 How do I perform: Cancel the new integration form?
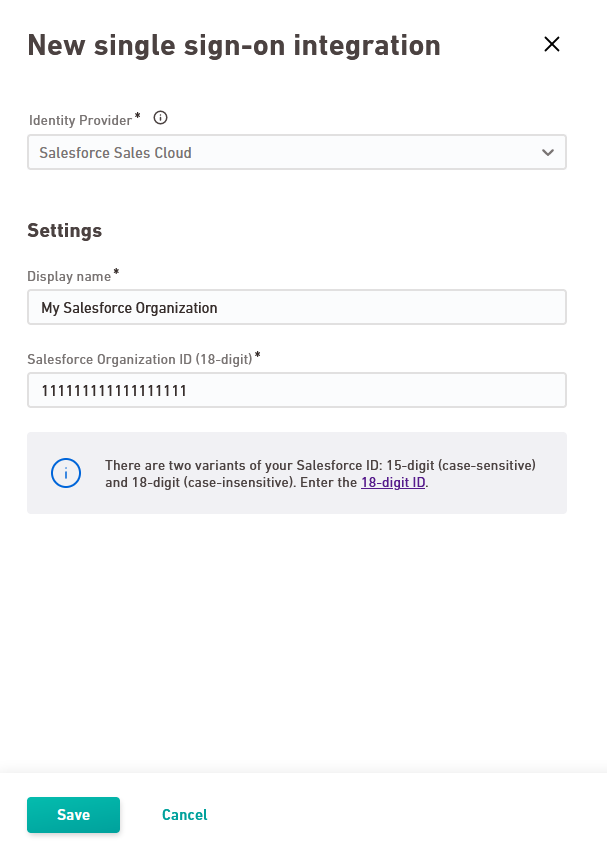[185, 815]
